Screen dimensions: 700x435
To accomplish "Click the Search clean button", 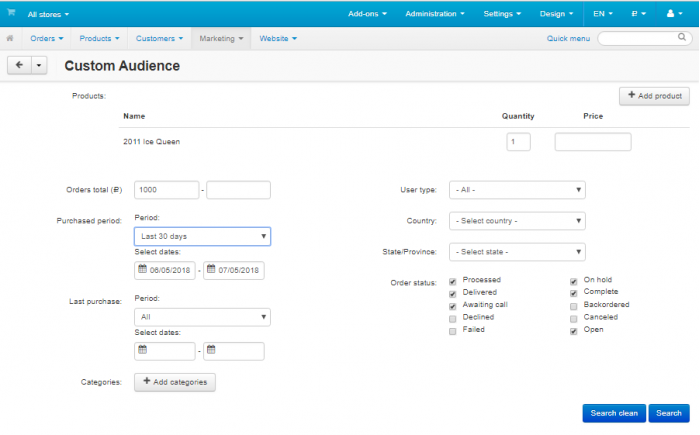I will 614,413.
